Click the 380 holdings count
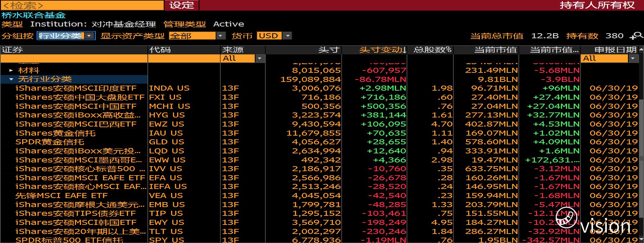Image resolution: width=644 pixels, height=243 pixels. point(614,36)
